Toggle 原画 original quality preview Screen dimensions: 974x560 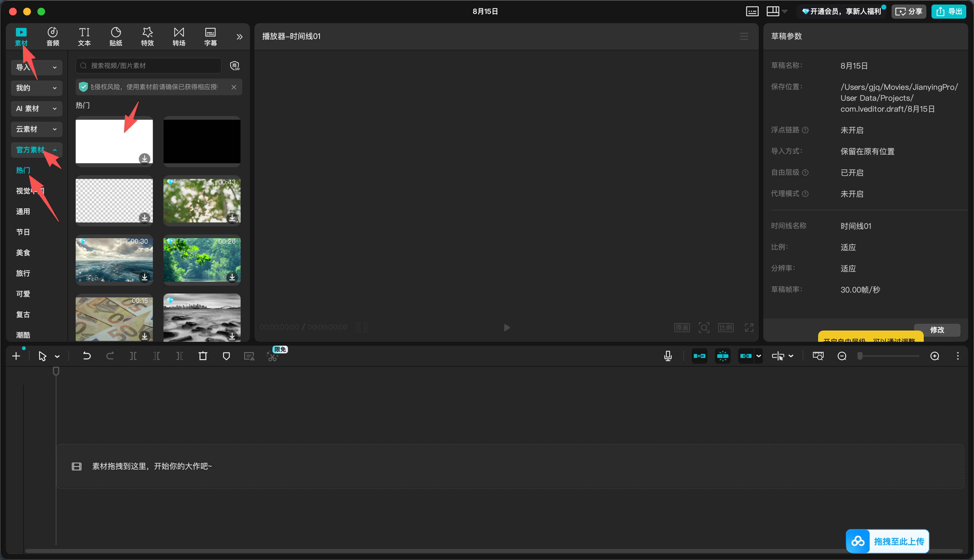click(x=682, y=328)
